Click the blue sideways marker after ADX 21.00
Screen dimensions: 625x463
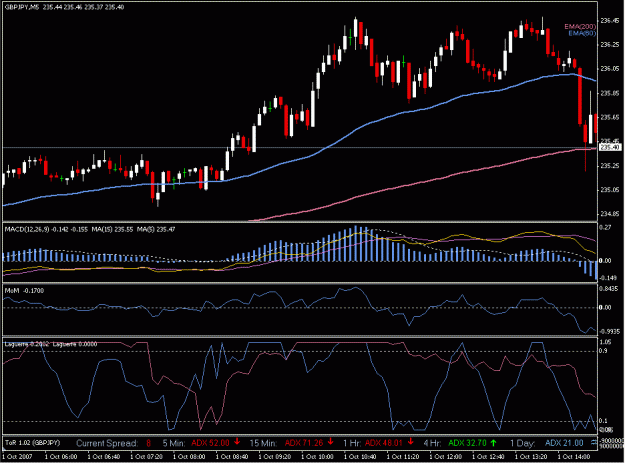click(594, 442)
